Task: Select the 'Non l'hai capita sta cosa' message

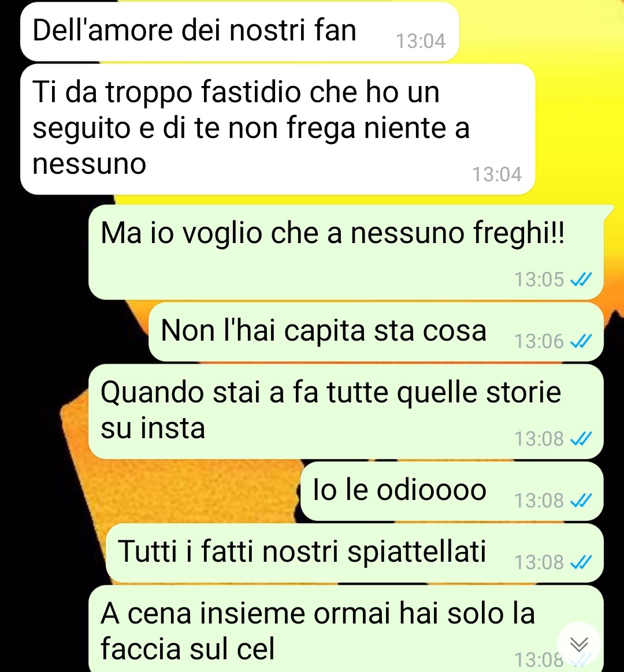Action: [x=376, y=332]
